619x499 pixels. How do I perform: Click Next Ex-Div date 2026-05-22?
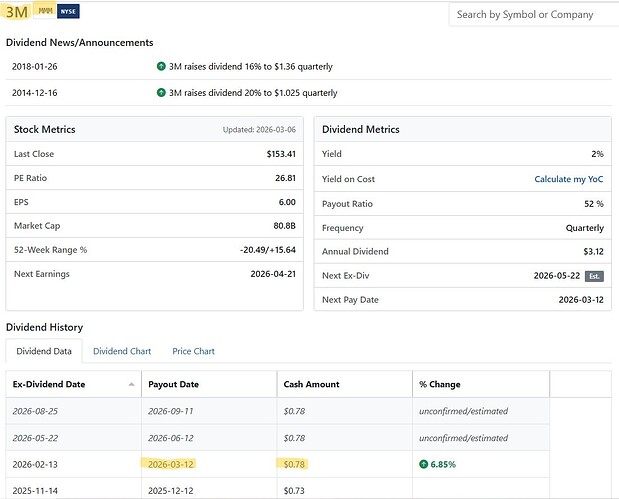point(557,276)
